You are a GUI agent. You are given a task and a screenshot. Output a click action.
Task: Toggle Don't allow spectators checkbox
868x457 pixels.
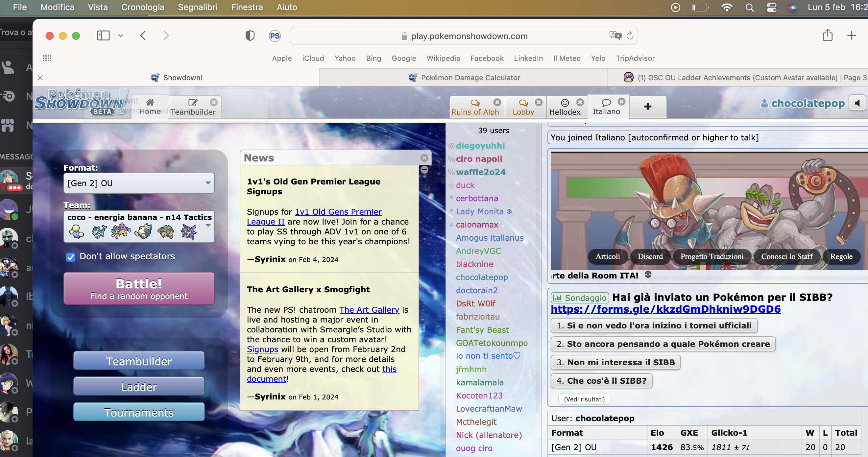click(70, 257)
